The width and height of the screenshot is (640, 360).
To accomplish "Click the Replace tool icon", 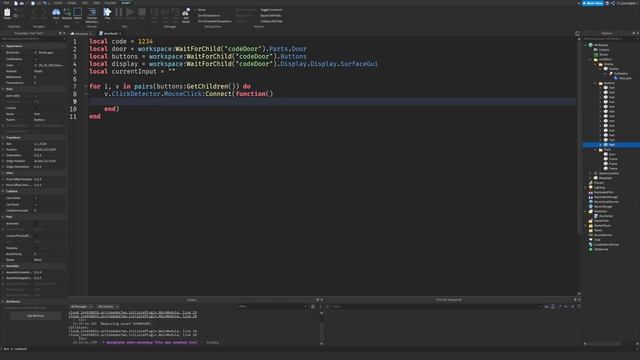I will (67, 13).
